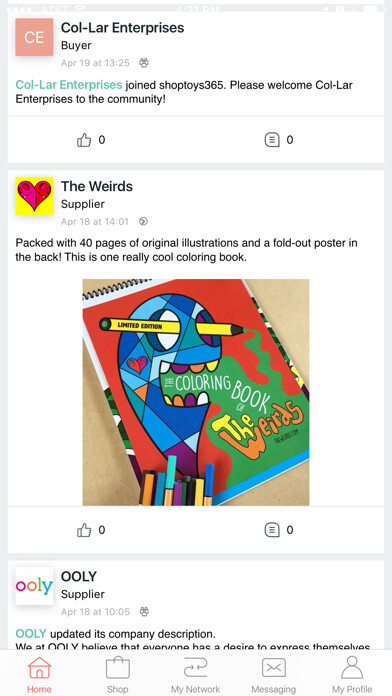Click the visibility icon beside Apr 18 14:01

point(143,221)
